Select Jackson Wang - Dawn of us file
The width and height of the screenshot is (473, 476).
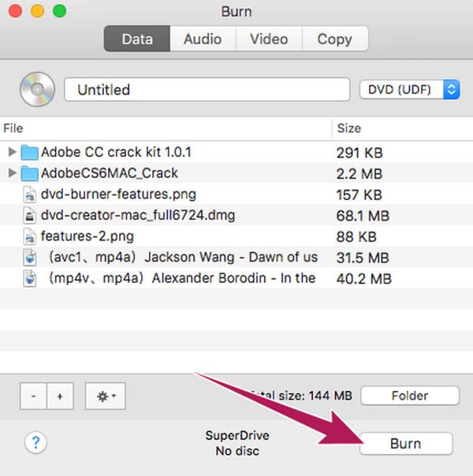tap(183, 257)
